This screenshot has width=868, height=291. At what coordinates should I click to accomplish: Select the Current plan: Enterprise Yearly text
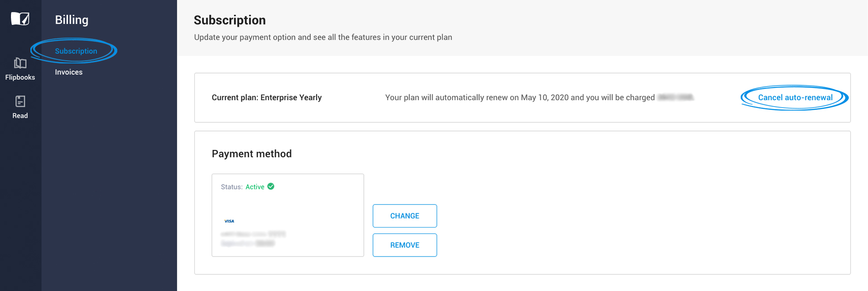tap(266, 97)
